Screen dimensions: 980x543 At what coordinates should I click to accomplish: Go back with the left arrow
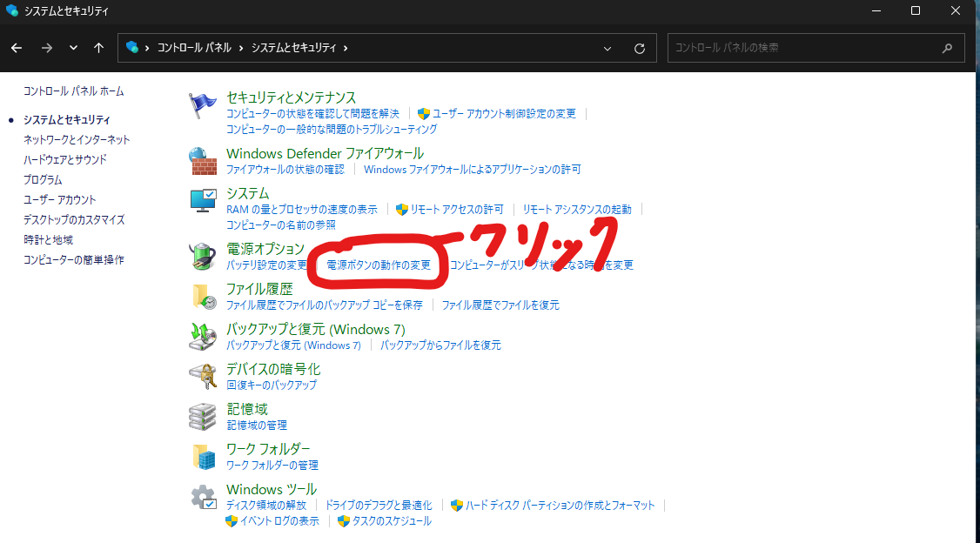click(17, 48)
